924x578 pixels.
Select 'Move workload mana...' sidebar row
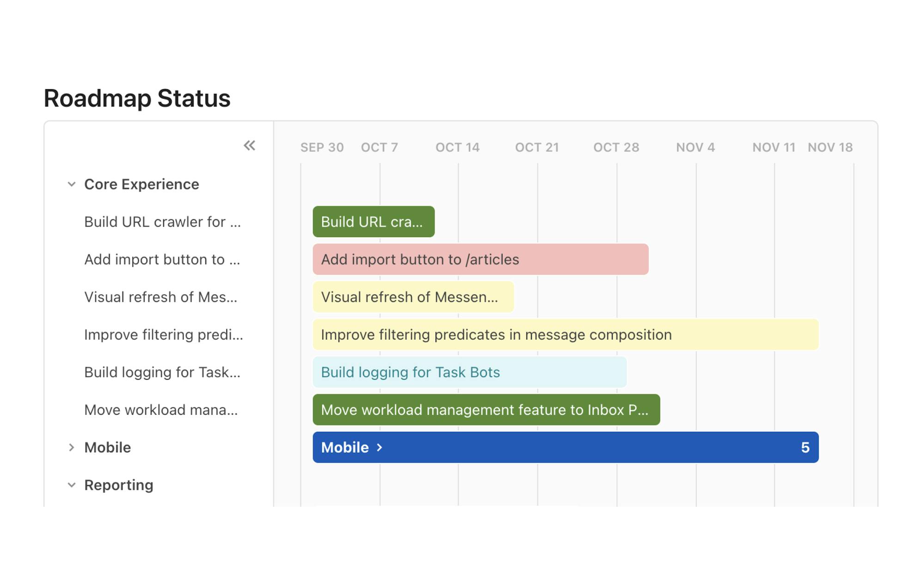tap(161, 410)
